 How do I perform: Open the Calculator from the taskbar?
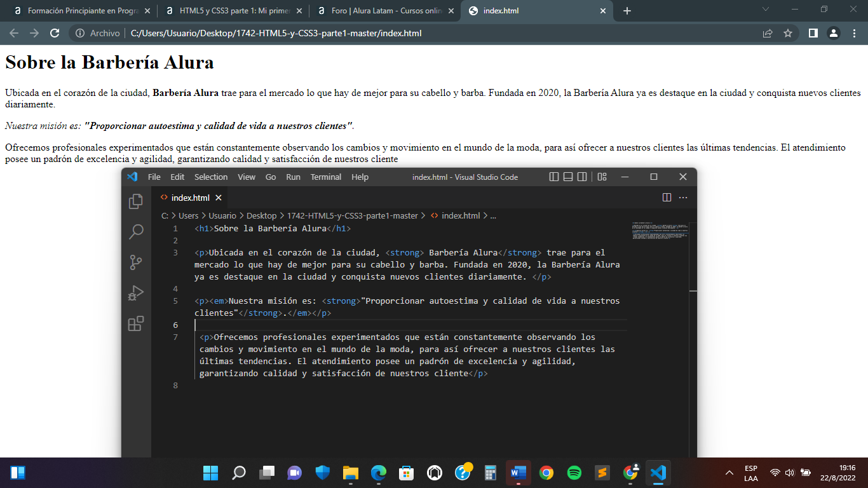490,473
